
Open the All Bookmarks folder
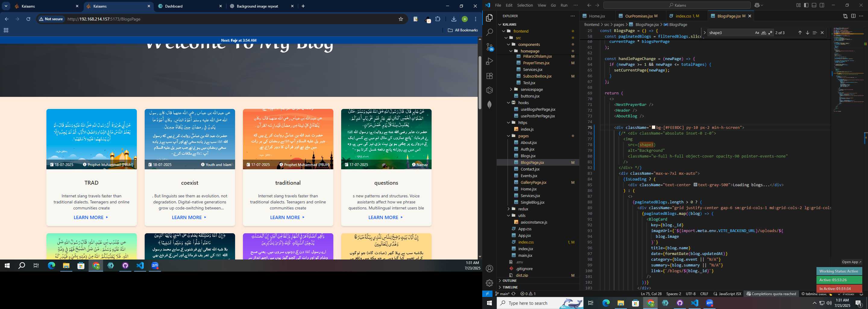click(463, 30)
